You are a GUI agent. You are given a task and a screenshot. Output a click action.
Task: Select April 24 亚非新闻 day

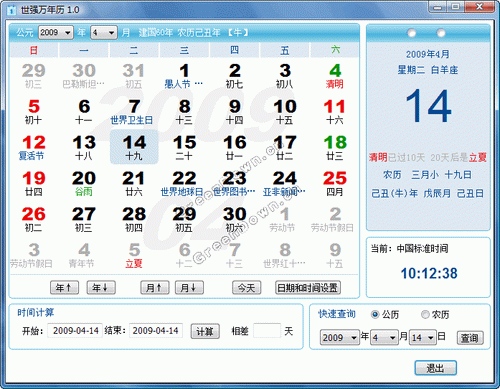pyautogui.click(x=284, y=184)
